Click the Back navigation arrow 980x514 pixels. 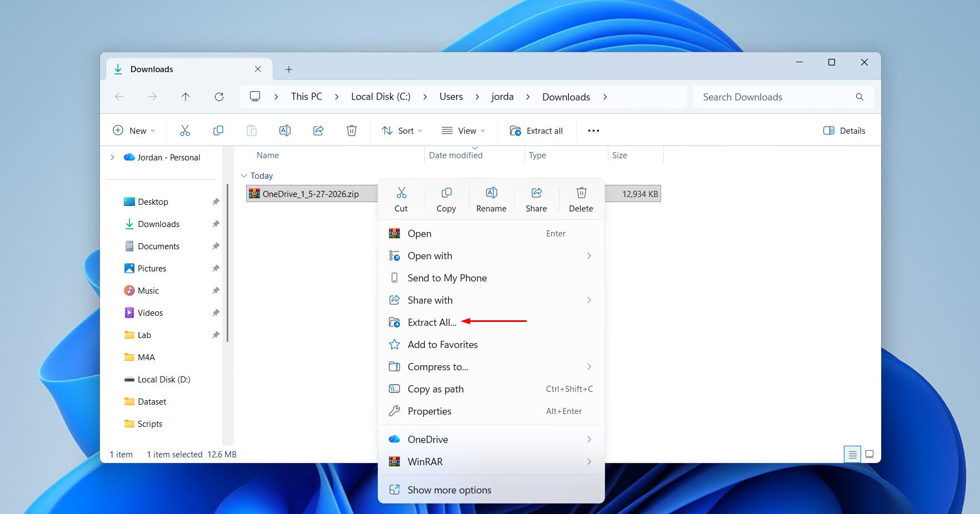pyautogui.click(x=119, y=97)
